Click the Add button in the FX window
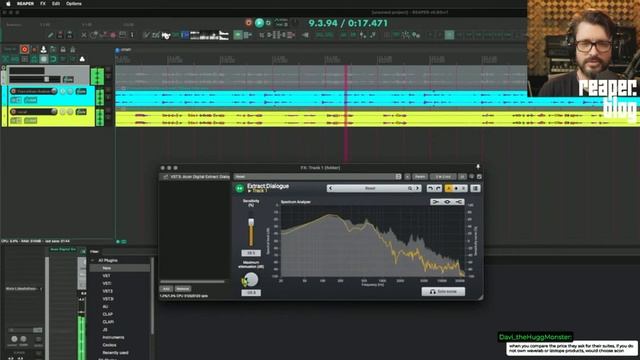This screenshot has width=640, height=360. coord(166,289)
